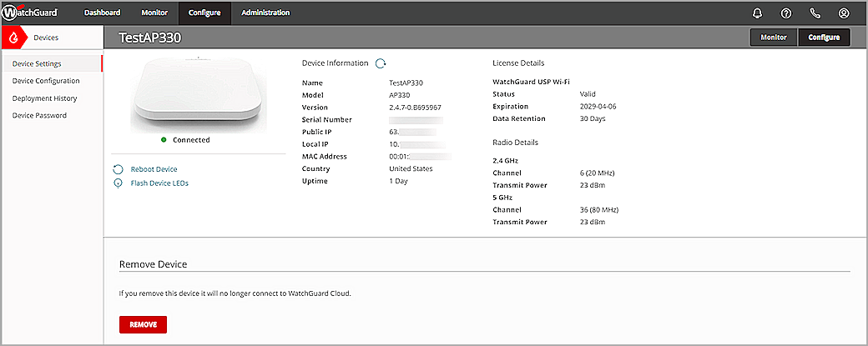This screenshot has width=868, height=346.
Task: Click the Reboot Device icon
Action: coord(119,169)
